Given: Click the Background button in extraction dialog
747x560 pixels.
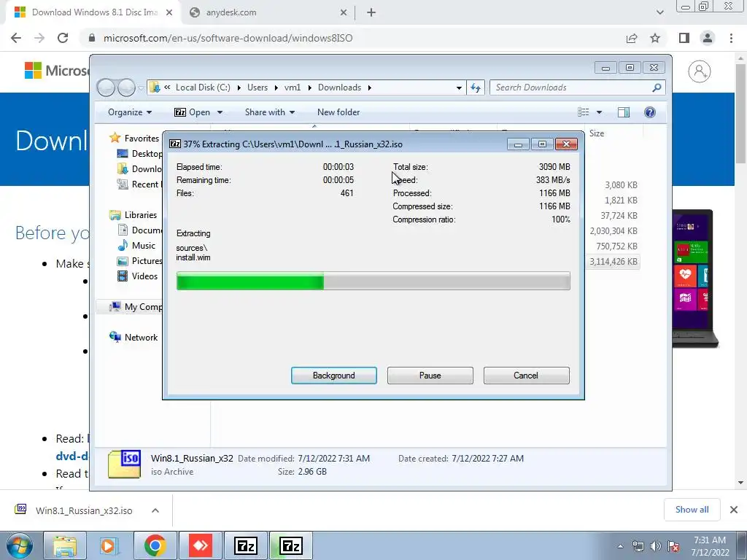Looking at the screenshot, I should pyautogui.click(x=333, y=376).
